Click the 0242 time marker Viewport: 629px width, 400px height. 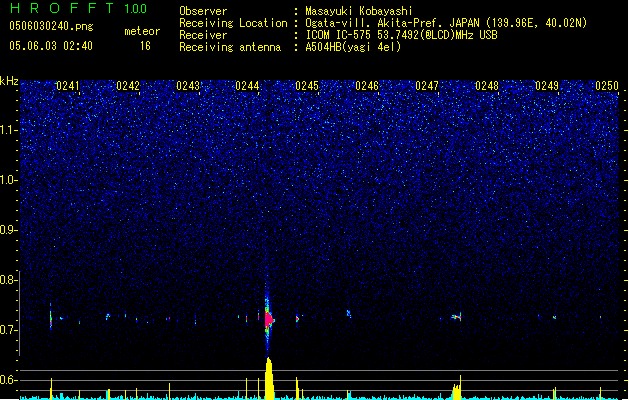[128, 86]
